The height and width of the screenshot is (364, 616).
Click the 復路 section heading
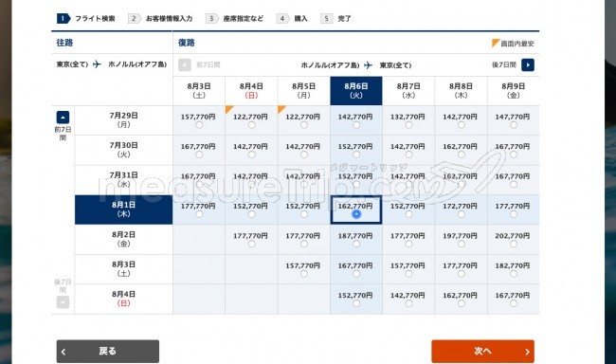(x=187, y=43)
